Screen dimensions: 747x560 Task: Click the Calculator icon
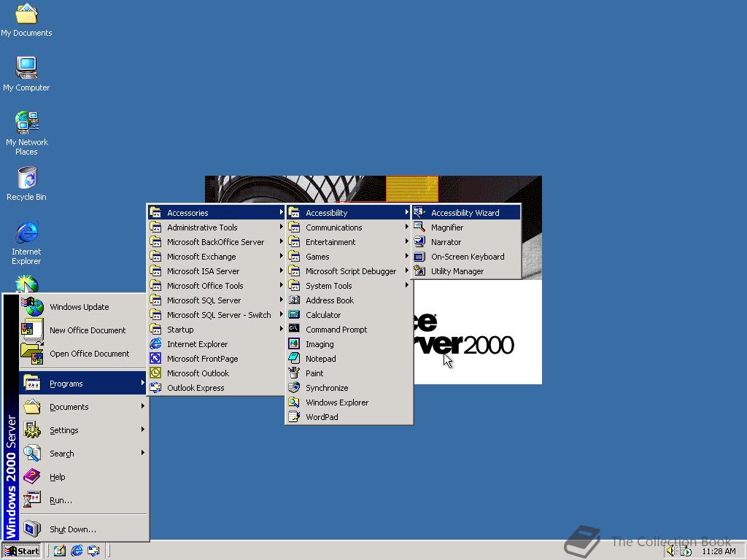pyautogui.click(x=294, y=315)
